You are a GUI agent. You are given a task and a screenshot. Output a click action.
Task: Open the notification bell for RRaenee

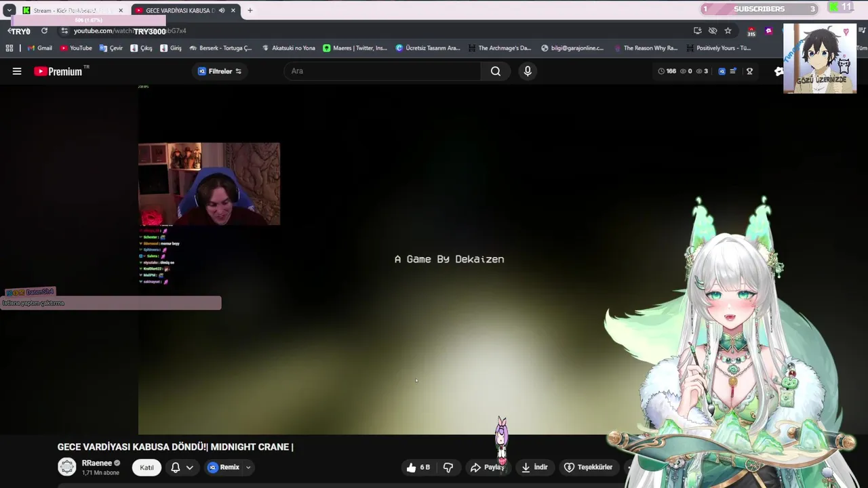175,467
